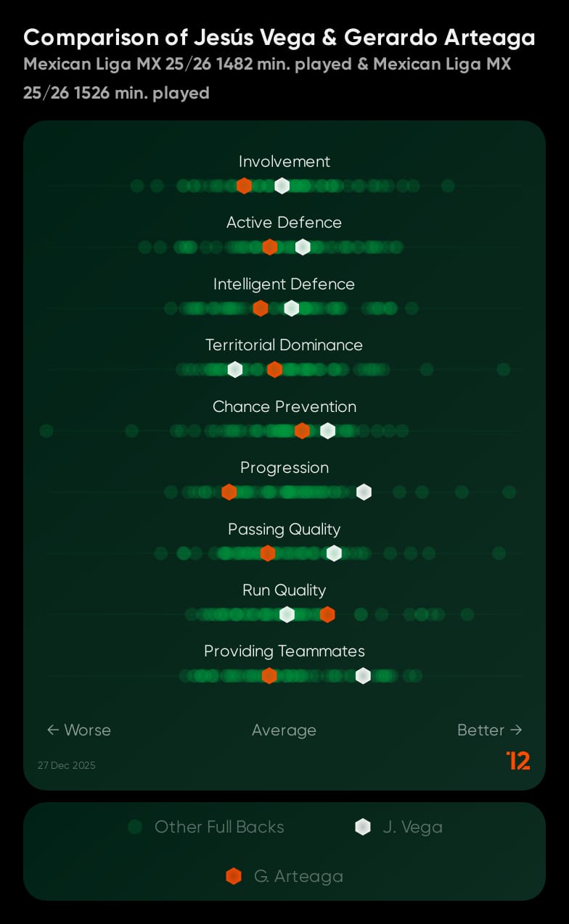Click the green legend dot for Other Full Backs
The height and width of the screenshot is (924, 569).
134,827
